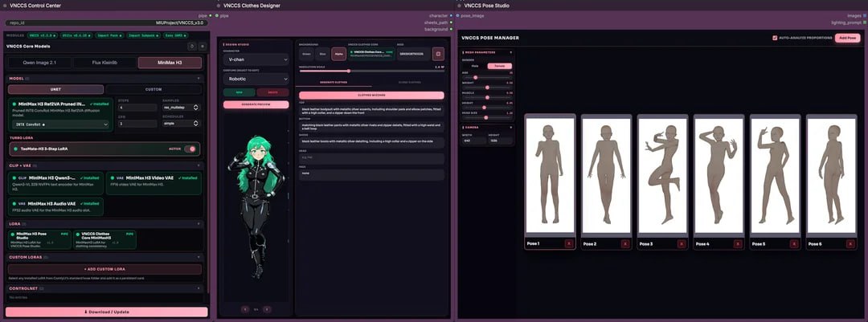Viewport: 868px width, 322px height.
Task: Click the Camera Width input field
Action: 474,141
